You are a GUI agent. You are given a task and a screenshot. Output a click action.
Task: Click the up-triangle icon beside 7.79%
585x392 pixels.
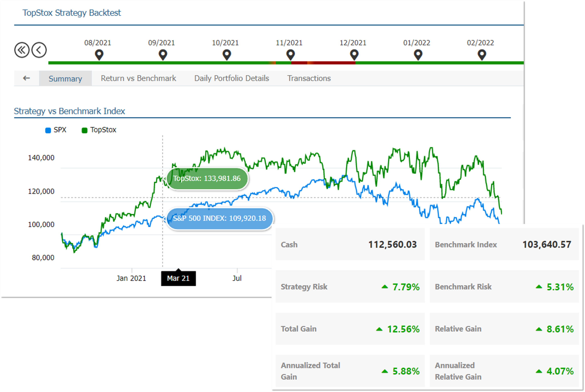click(385, 287)
